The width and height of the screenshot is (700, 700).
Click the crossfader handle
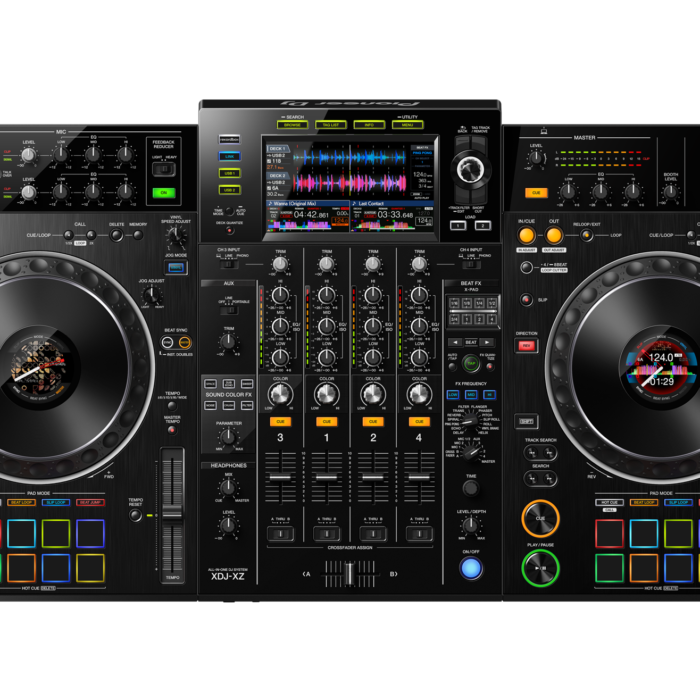tap(350, 574)
